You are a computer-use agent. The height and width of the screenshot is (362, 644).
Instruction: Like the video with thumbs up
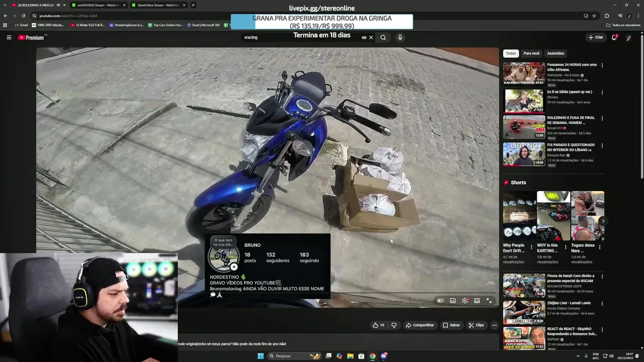click(x=378, y=325)
